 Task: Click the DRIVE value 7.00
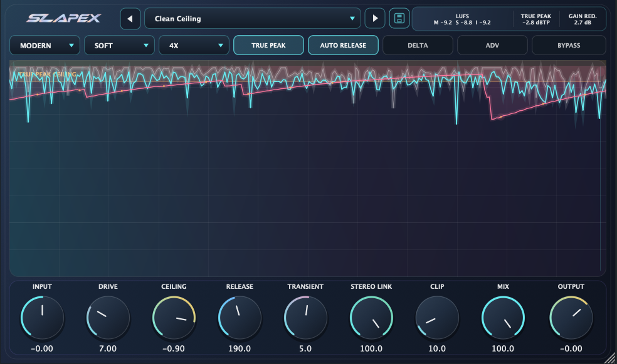[x=108, y=349]
